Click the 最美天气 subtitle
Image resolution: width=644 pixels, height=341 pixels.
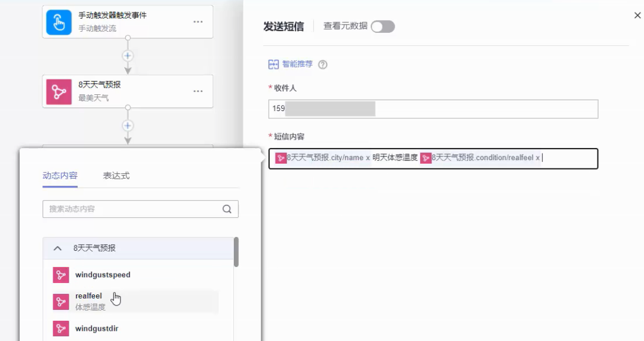tap(94, 98)
